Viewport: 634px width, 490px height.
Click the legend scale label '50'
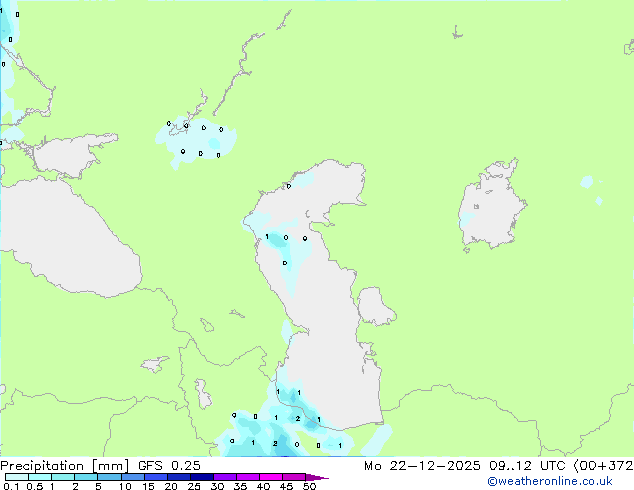[309, 486]
